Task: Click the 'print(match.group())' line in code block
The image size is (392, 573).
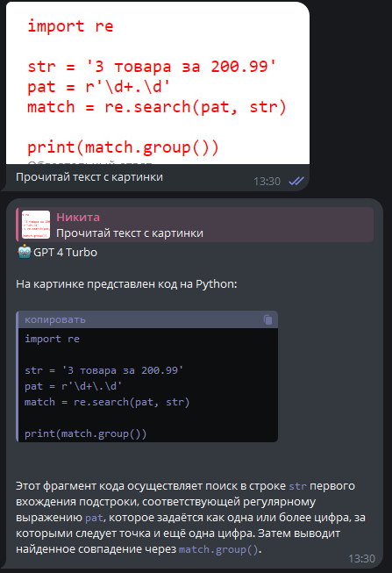Action: coord(85,433)
